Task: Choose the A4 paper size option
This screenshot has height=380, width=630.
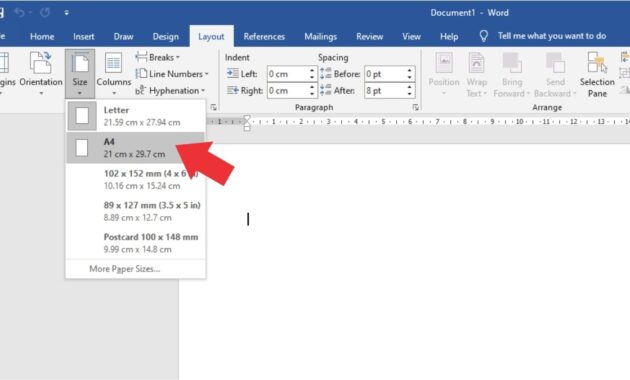Action: 136,148
